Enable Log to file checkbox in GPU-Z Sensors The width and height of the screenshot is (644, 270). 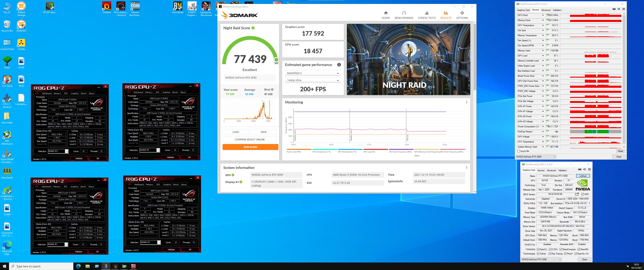click(x=519, y=151)
